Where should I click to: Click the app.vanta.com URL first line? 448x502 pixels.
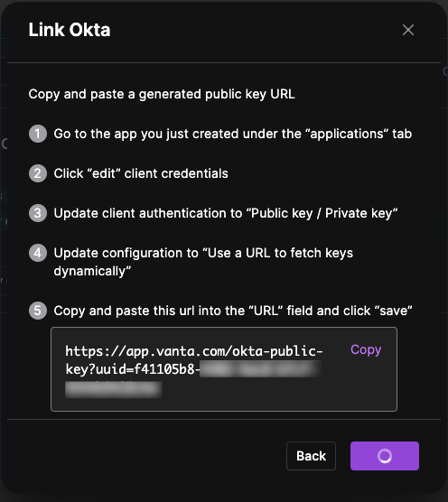click(194, 351)
